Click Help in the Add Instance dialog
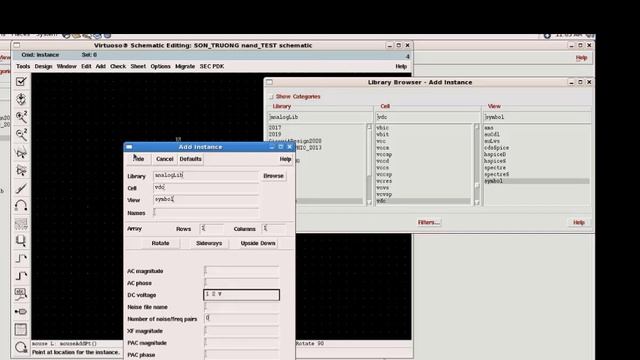Screen dimensions: 640x360 pos(285,159)
